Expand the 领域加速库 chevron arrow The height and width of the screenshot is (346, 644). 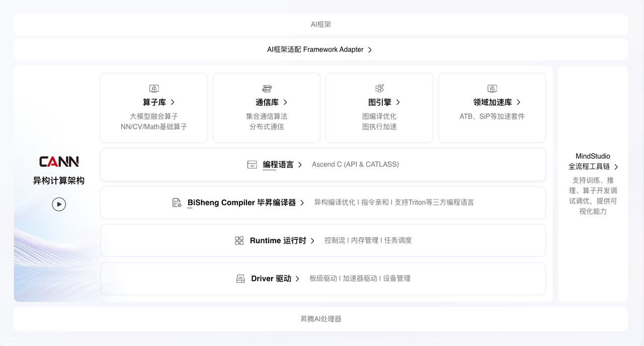pos(518,102)
